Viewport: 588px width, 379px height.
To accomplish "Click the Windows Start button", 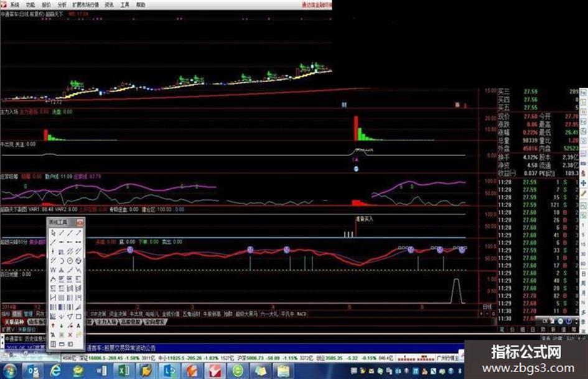I will (8, 371).
